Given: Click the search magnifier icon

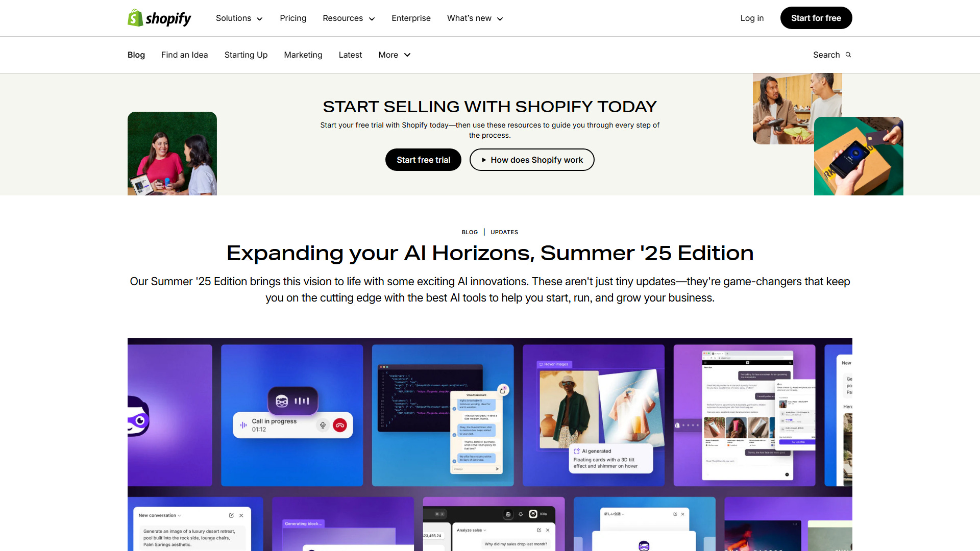Looking at the screenshot, I should tap(848, 55).
